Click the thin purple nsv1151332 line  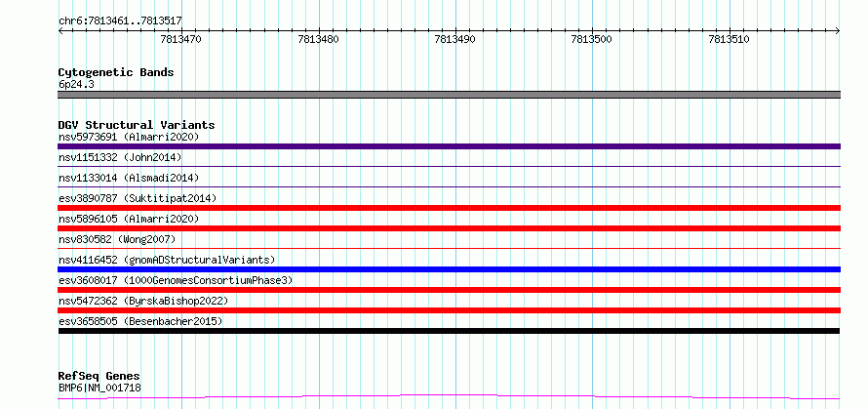[x=449, y=166]
